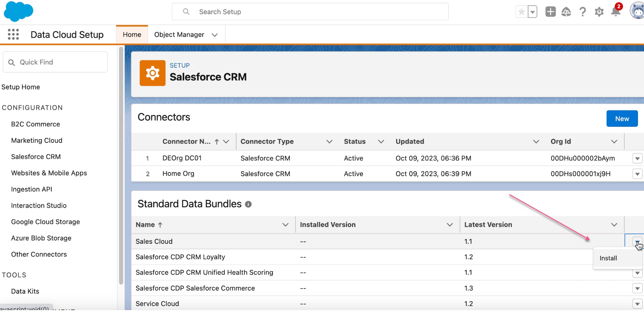
Task: Open Connector Name column menu chevron
Action: pyautogui.click(x=226, y=141)
